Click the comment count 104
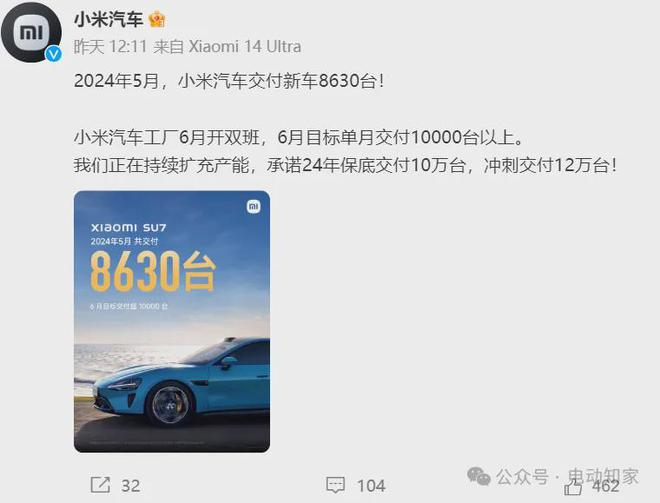Screen dimensions: 660x503 [370, 486]
